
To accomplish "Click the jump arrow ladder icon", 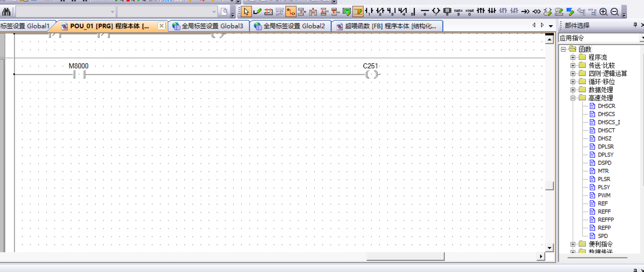I will coord(525,12).
